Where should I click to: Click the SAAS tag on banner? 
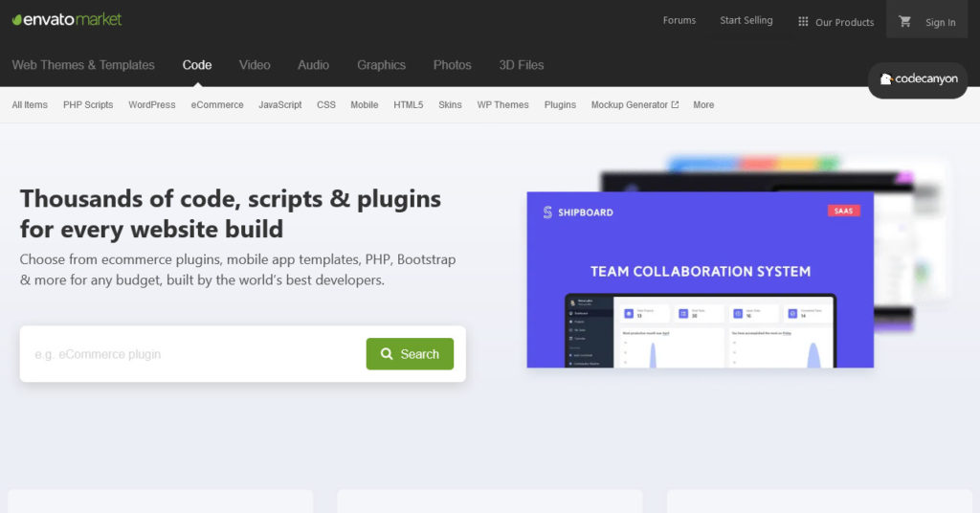tap(844, 212)
